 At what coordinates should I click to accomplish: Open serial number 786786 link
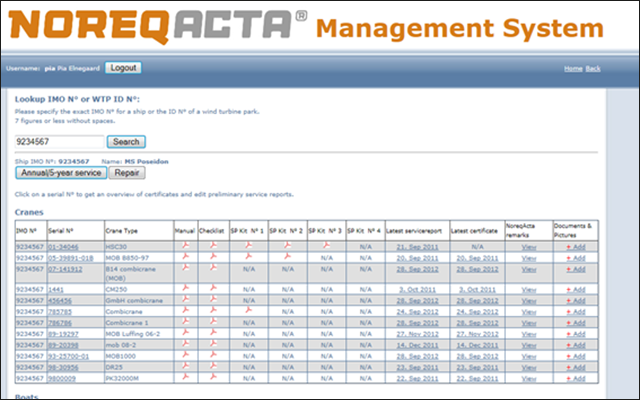click(x=60, y=323)
